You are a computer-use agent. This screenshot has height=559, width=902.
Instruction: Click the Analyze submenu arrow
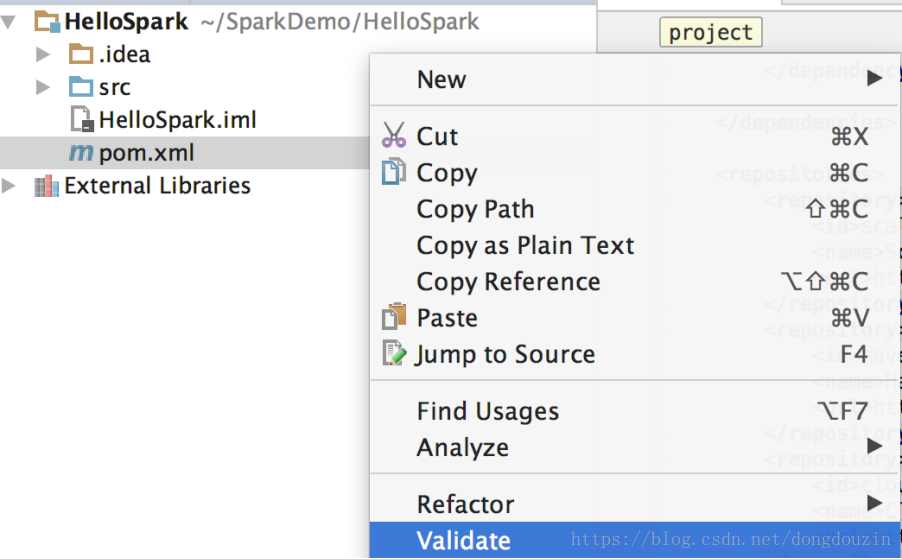point(874,446)
